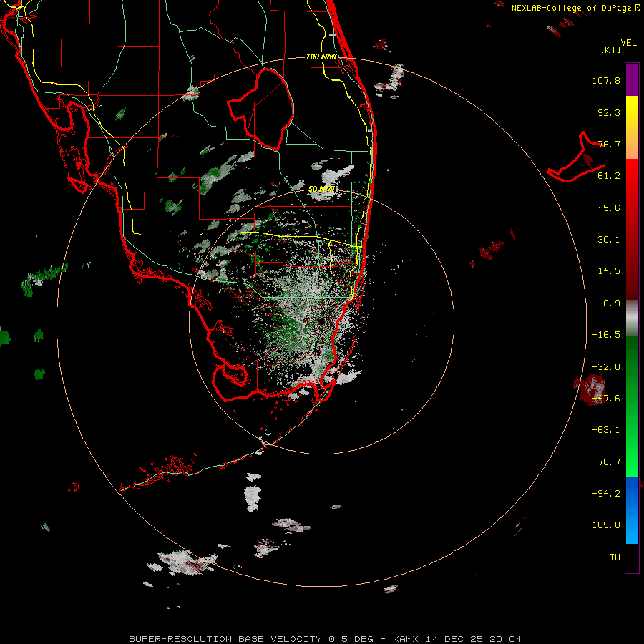Select the -94.2 legend value
The image size is (644, 644).
point(606,493)
